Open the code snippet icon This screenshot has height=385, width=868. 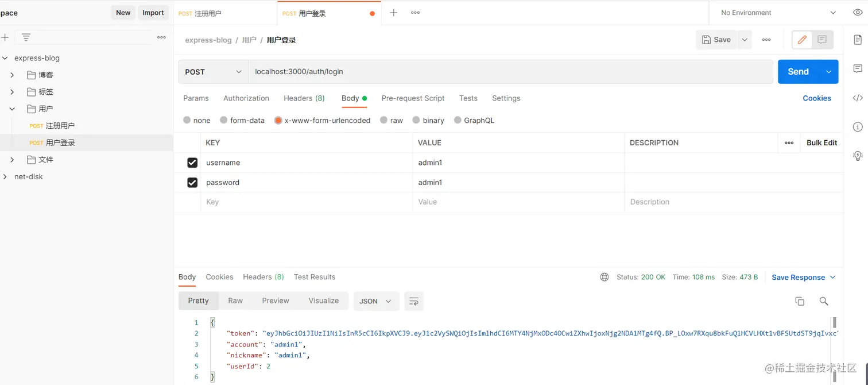coord(858,98)
